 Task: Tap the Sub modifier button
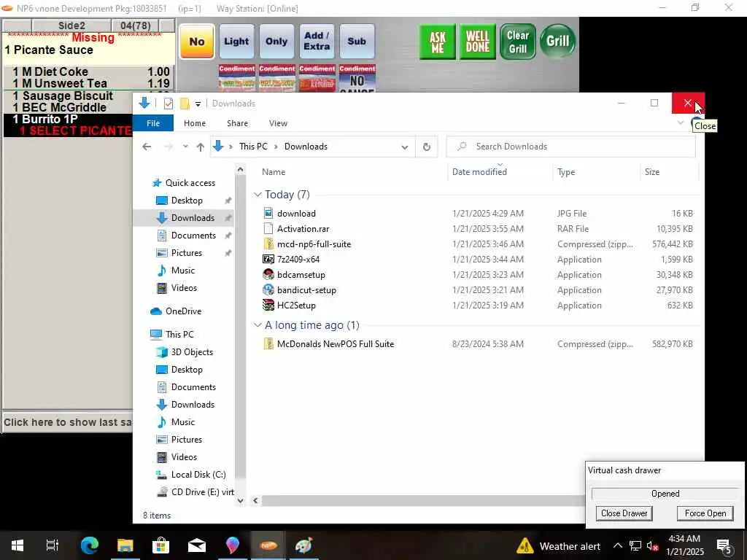356,42
